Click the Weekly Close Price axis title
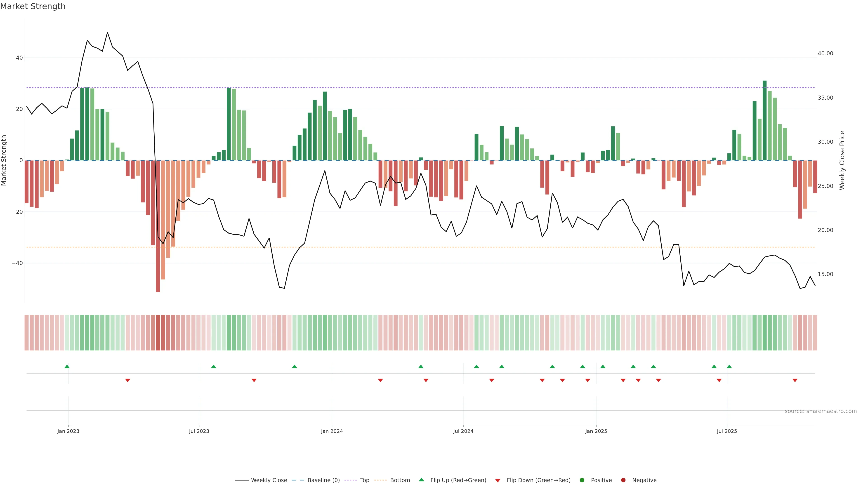The height and width of the screenshot is (488, 868). 842,160
